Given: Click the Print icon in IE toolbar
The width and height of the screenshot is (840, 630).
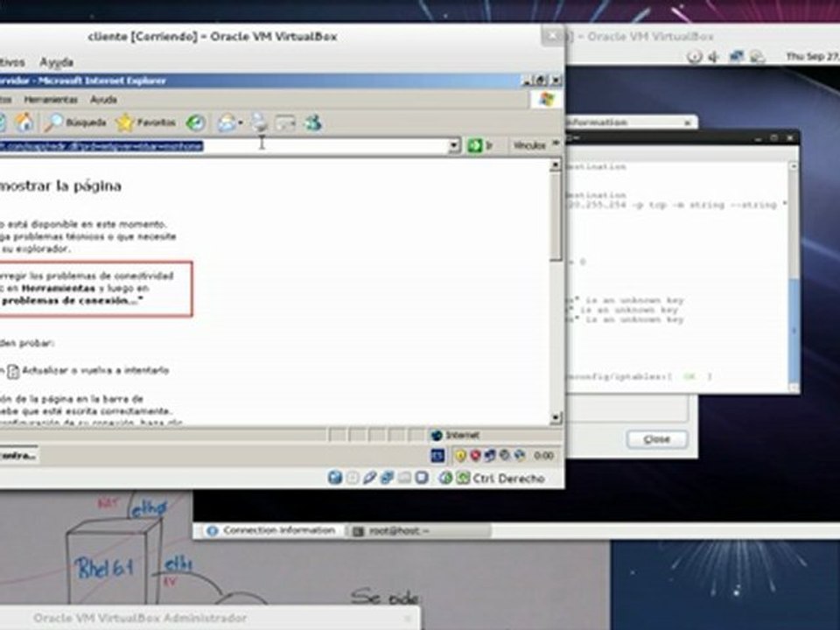Looking at the screenshot, I should point(259,122).
